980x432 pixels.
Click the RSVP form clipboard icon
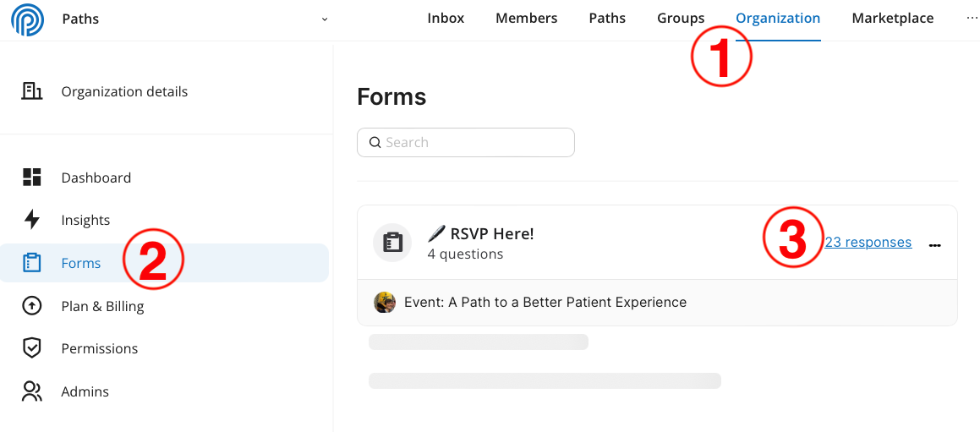(x=392, y=242)
